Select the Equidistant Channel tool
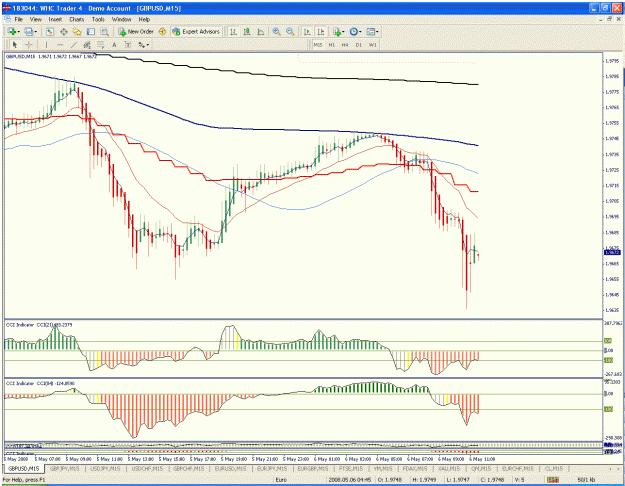This screenshot has height=486, width=625. [x=87, y=45]
